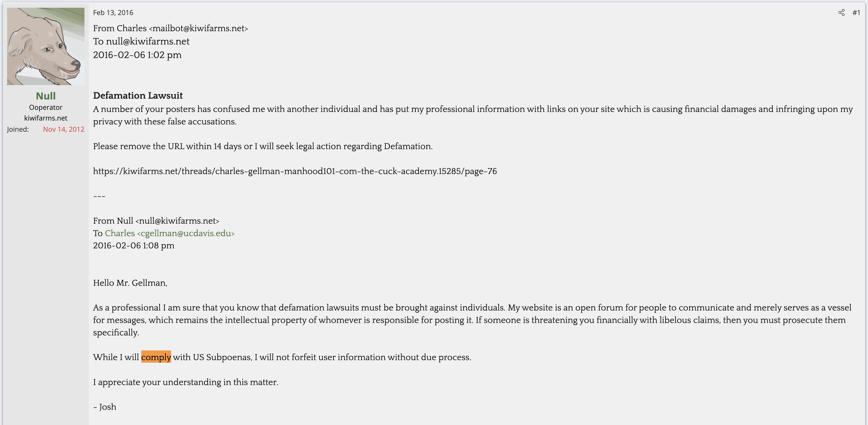Click the highlighted word "comply"

pyautogui.click(x=156, y=357)
